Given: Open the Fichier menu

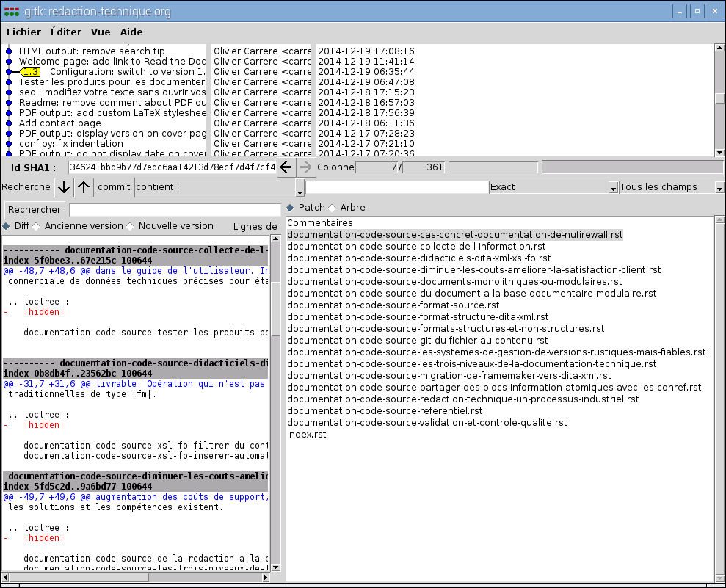Looking at the screenshot, I should 23,32.
